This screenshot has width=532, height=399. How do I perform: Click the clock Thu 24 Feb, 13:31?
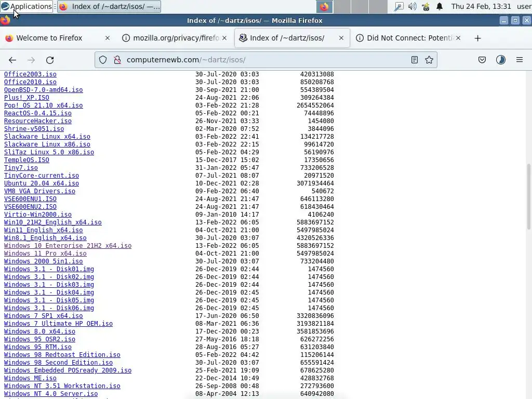481,6
